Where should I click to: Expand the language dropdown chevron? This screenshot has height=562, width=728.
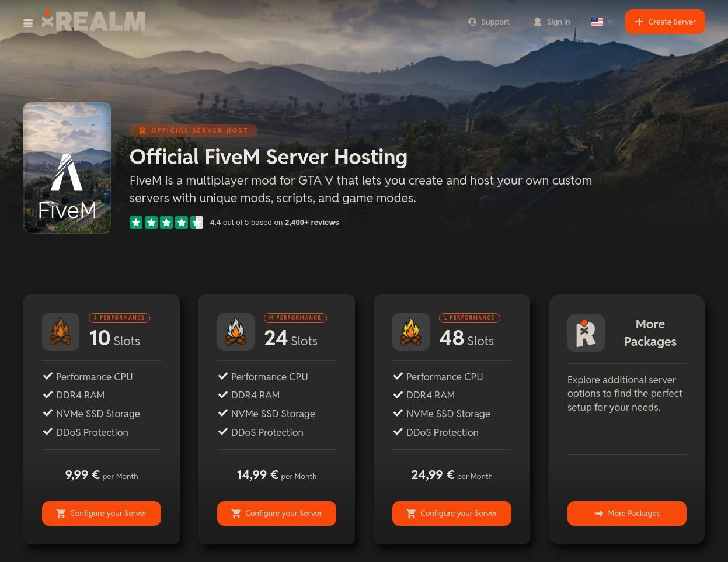pos(610,22)
